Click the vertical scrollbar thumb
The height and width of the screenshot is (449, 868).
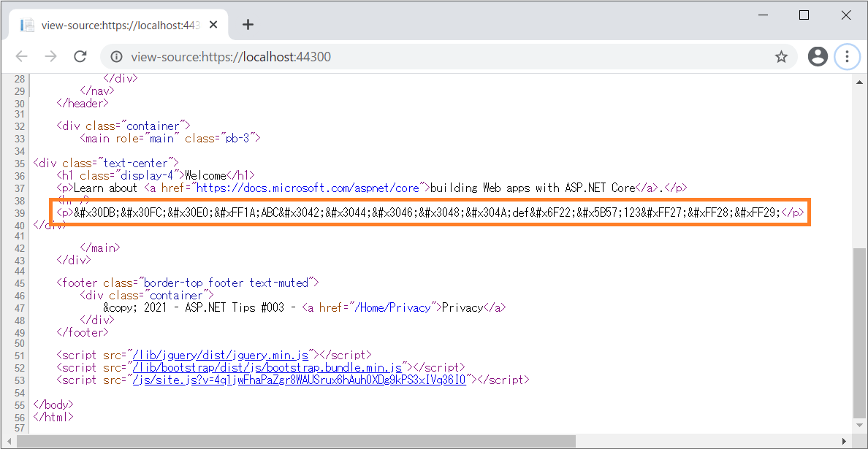tap(860, 334)
